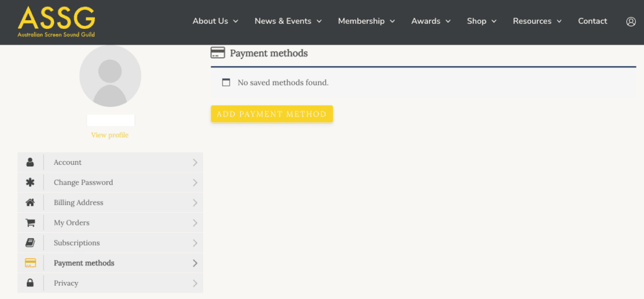Click the Add Payment Method button
Viewport: 644px width, 299px height.
pyautogui.click(x=272, y=114)
